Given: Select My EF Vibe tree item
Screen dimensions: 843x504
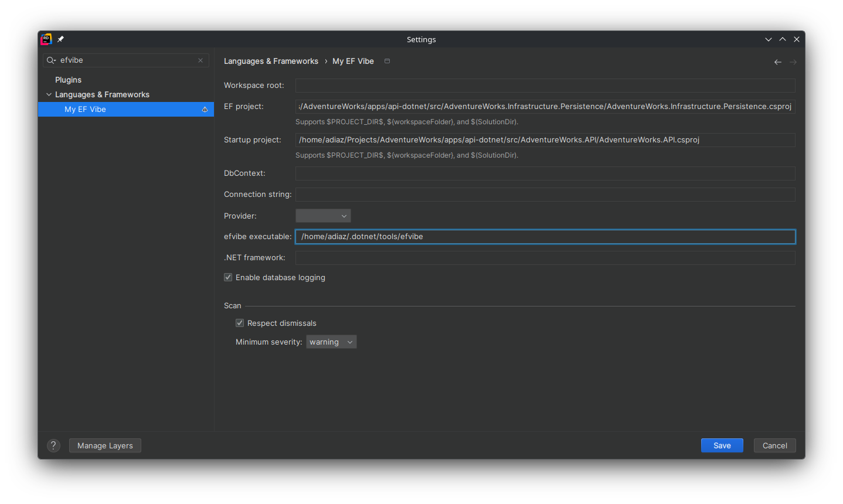Looking at the screenshot, I should click(x=126, y=109).
